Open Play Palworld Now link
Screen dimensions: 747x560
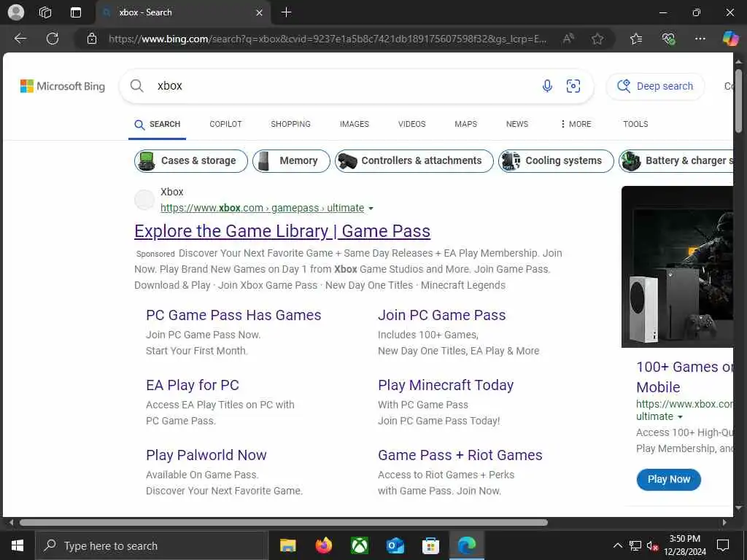pos(206,455)
